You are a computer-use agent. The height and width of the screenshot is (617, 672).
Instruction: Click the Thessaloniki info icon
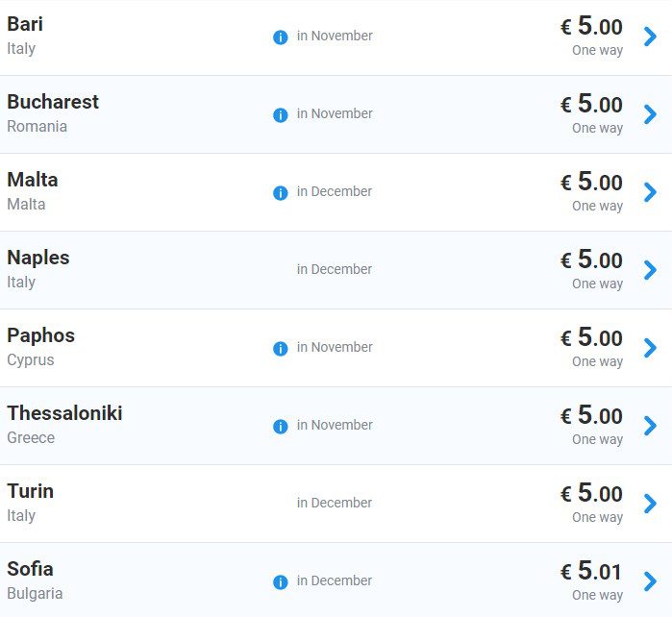click(281, 427)
